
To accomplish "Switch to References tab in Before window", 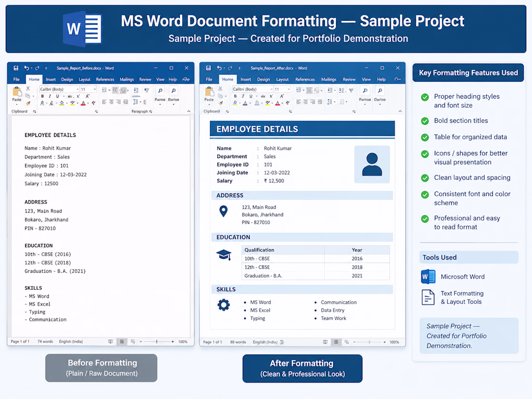I will point(105,79).
